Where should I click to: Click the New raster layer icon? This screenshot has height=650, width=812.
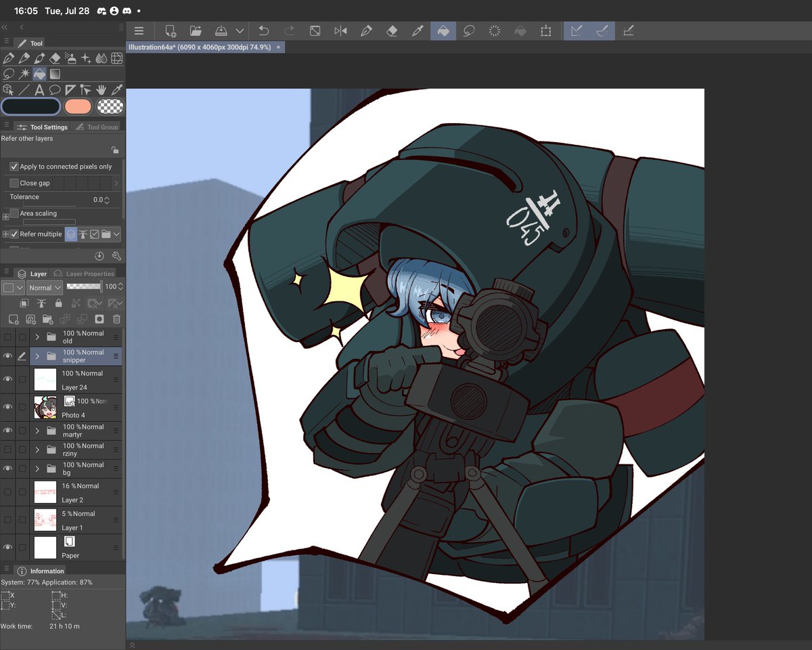coord(14,319)
